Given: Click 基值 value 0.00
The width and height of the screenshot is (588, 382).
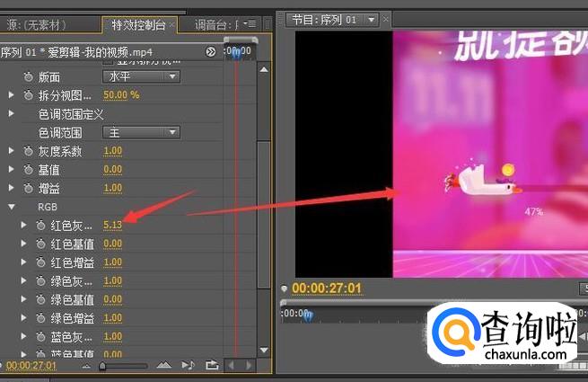Looking at the screenshot, I should (113, 169).
